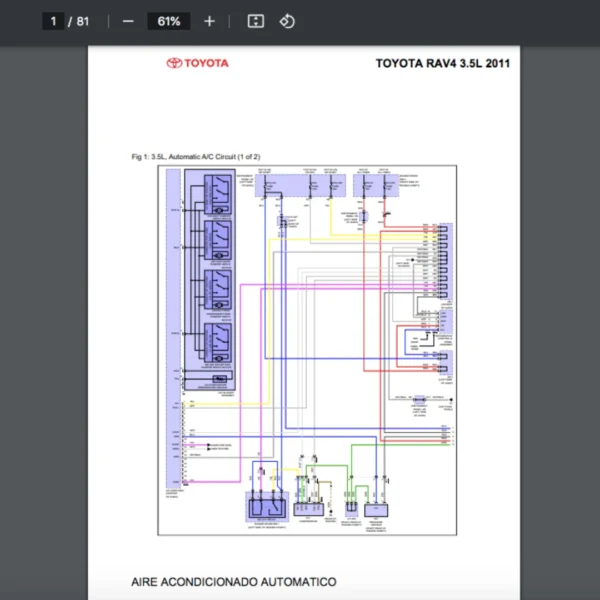Click the Fig 1 Automatic A/C Circuit caption
Viewport: 600px width, 600px height.
coord(196,157)
